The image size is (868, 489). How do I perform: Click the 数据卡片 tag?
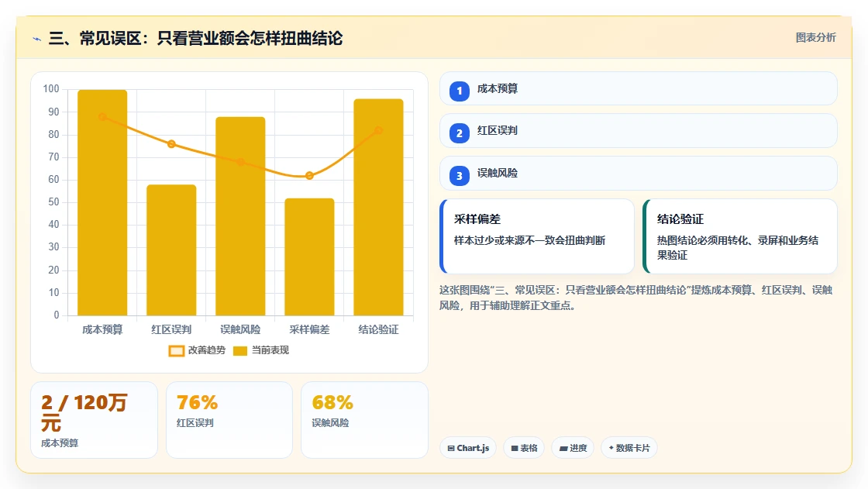(629, 448)
